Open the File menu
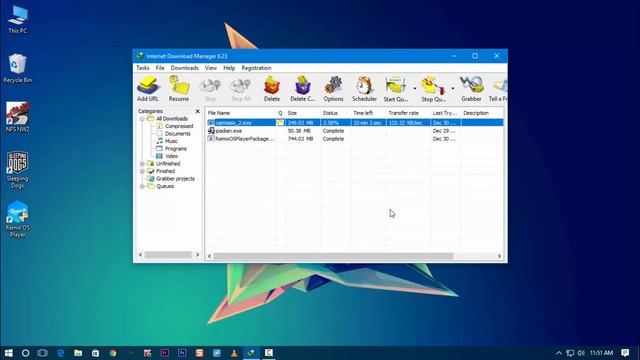640x360 pixels. tap(160, 68)
